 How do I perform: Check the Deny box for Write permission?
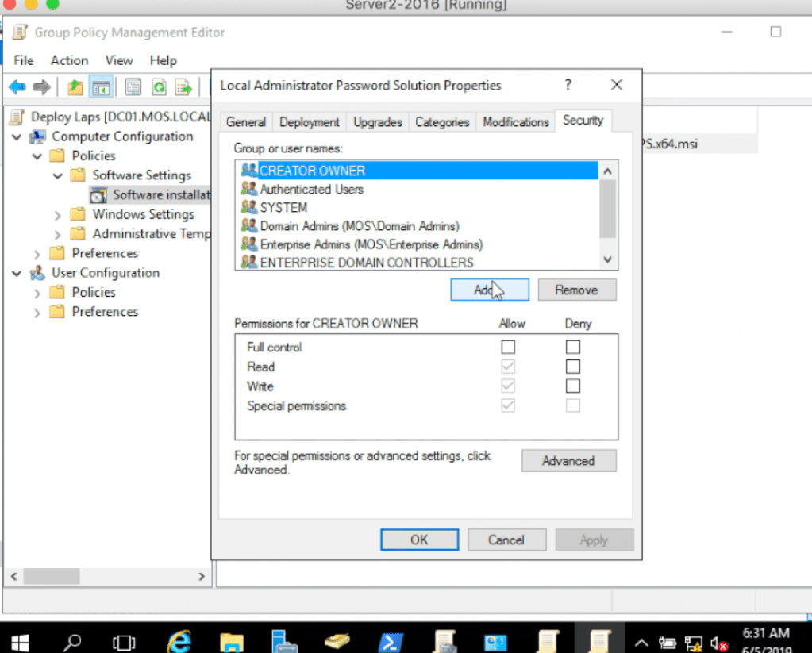(572, 386)
